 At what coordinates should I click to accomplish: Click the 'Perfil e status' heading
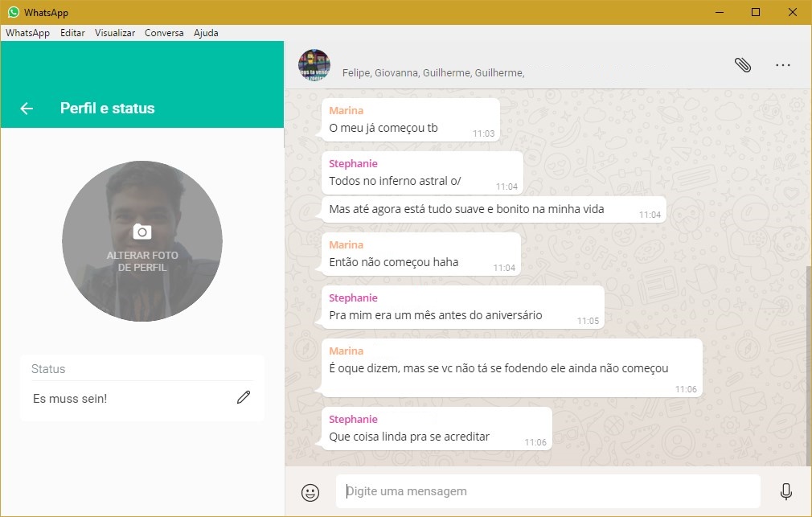pyautogui.click(x=107, y=109)
